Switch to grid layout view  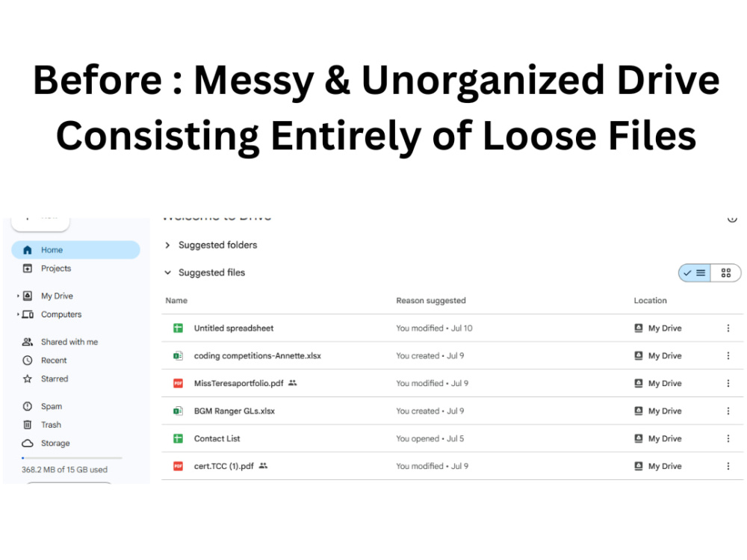pos(725,273)
